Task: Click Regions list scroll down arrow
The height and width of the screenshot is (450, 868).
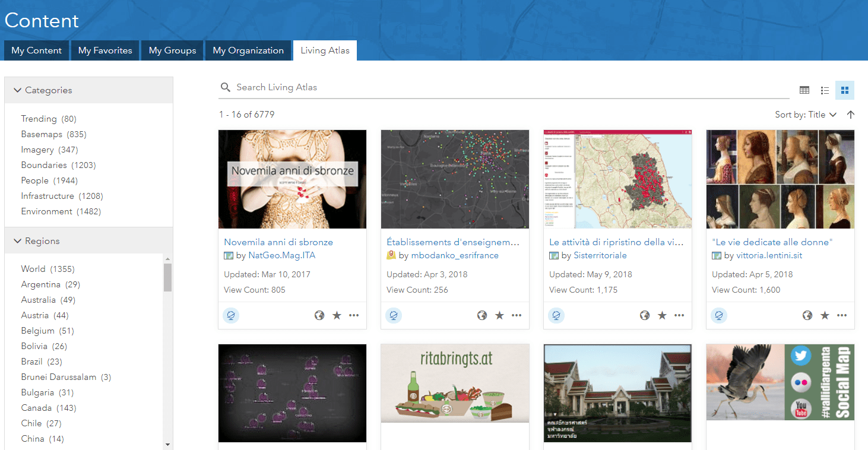Action: (x=167, y=445)
